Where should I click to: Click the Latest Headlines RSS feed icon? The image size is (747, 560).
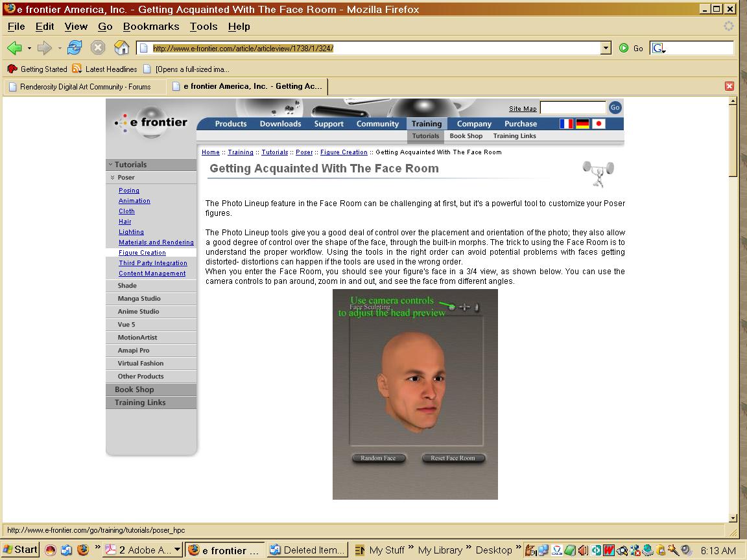(77, 69)
